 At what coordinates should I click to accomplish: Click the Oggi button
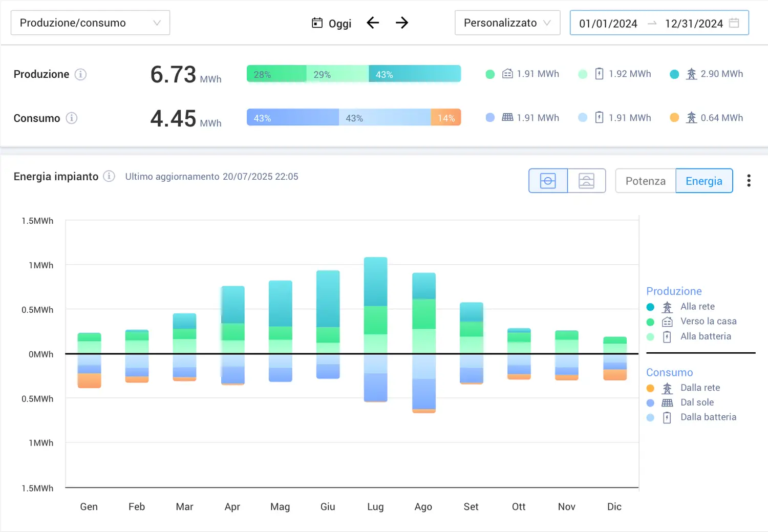pos(332,24)
